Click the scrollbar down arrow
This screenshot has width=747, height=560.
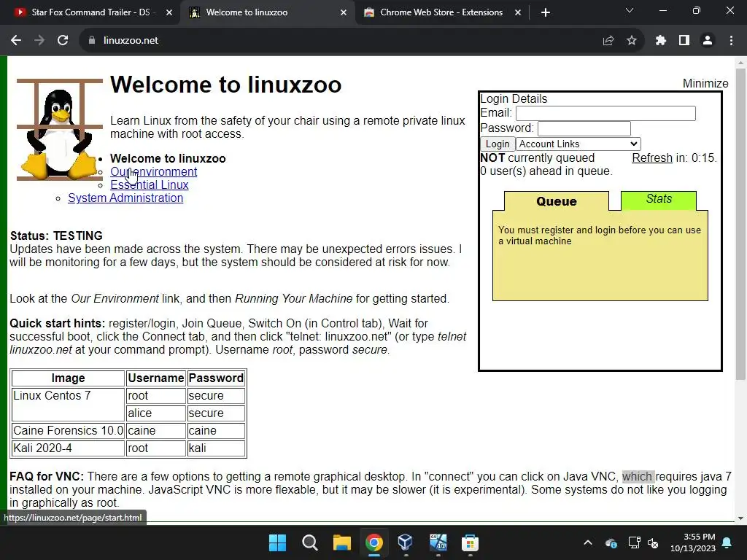[x=740, y=518]
